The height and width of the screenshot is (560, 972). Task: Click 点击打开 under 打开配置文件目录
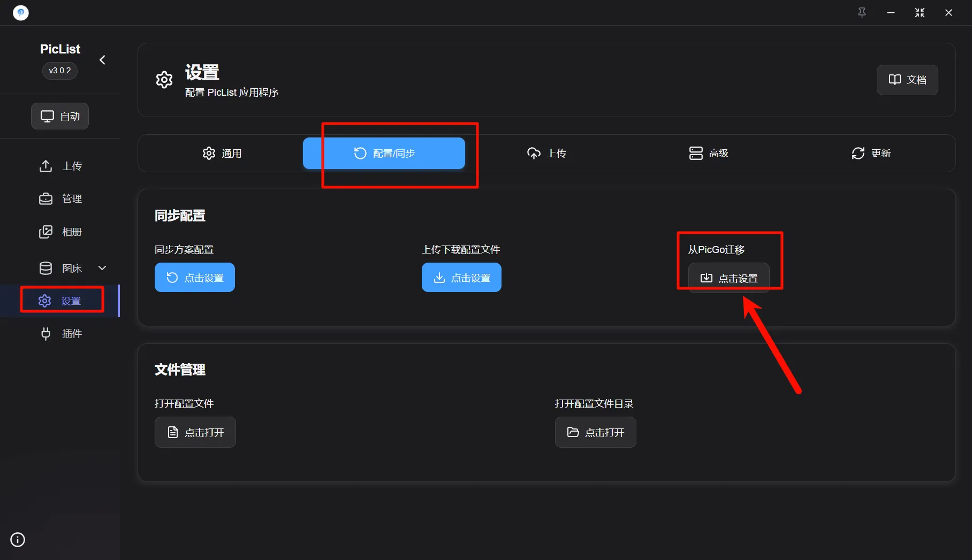coord(596,432)
